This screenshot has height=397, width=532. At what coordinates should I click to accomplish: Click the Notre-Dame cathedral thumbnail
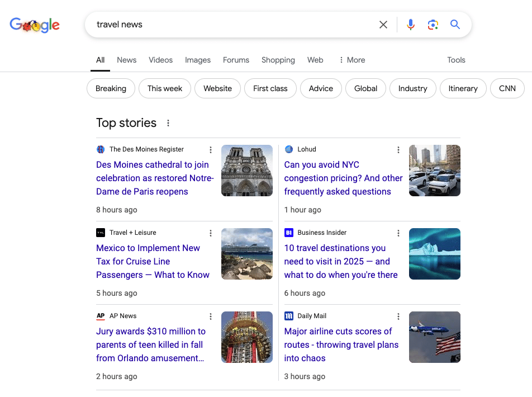point(247,171)
